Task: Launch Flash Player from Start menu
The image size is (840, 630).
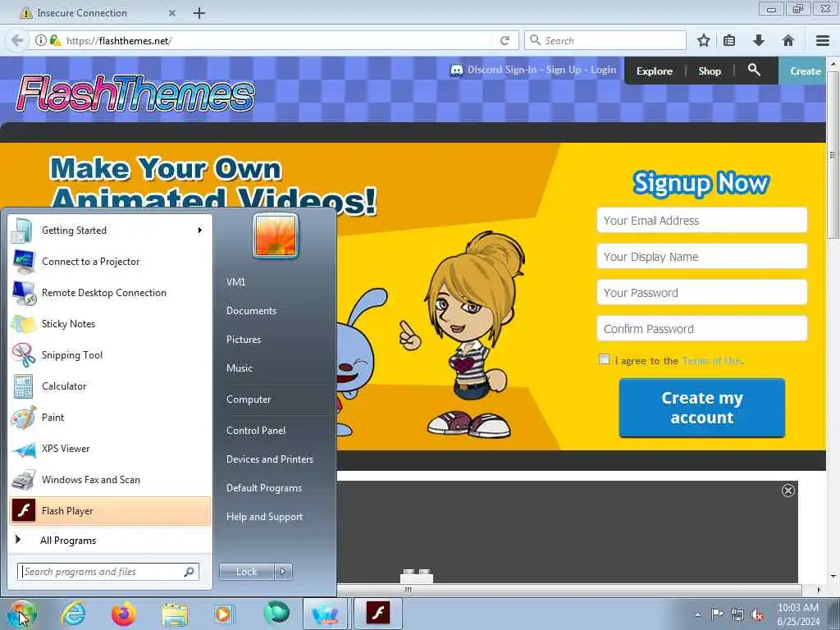Action: click(110, 510)
